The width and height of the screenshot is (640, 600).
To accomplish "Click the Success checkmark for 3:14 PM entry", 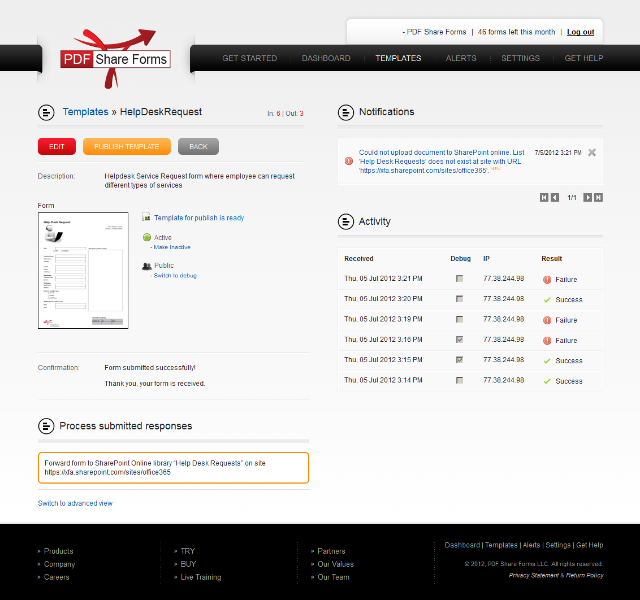I will coord(547,382).
